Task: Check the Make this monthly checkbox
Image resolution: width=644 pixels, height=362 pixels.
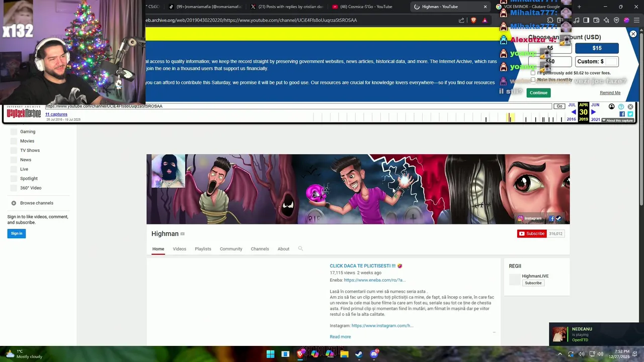Action: [533, 80]
